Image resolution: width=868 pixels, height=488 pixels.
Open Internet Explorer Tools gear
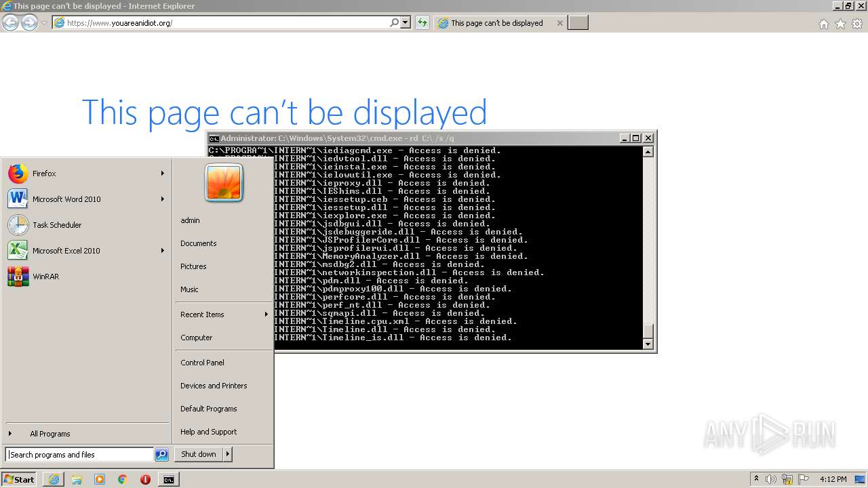pyautogui.click(x=857, y=24)
